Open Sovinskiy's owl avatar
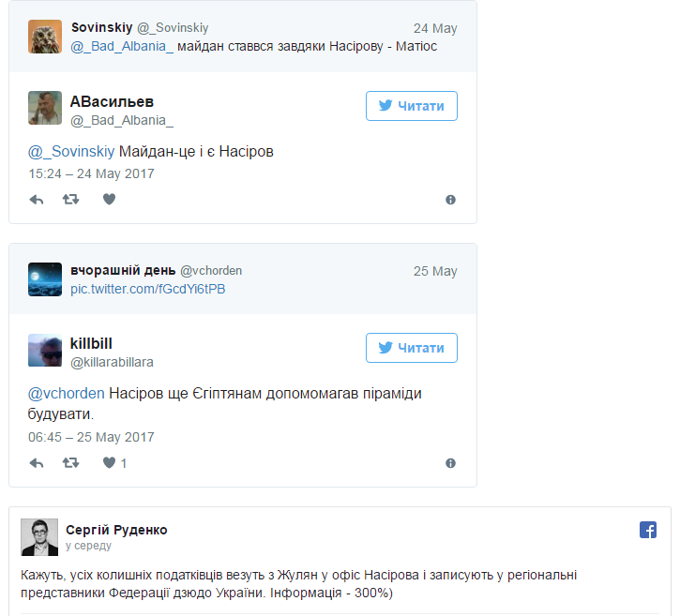Screen dimensions: 680x616 45,37
